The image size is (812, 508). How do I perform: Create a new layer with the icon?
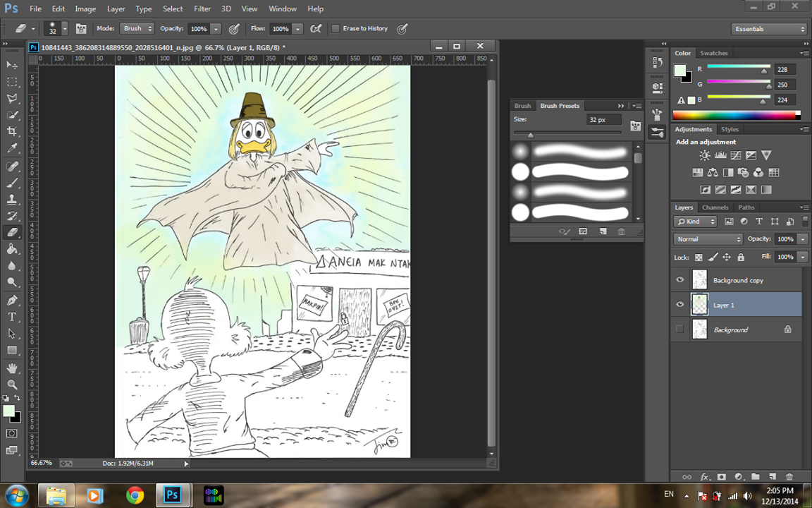[772, 477]
